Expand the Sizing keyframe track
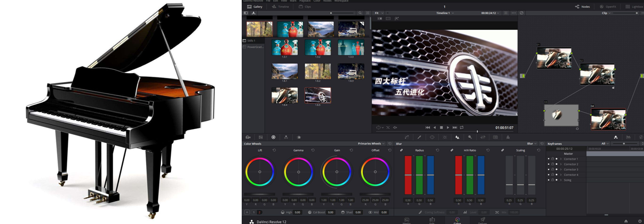This screenshot has width=644, height=224. [561, 180]
